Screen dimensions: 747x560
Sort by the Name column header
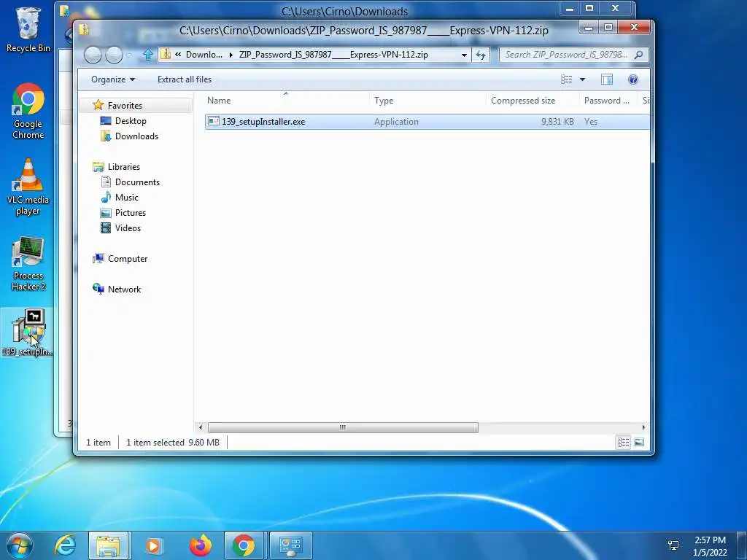286,101
